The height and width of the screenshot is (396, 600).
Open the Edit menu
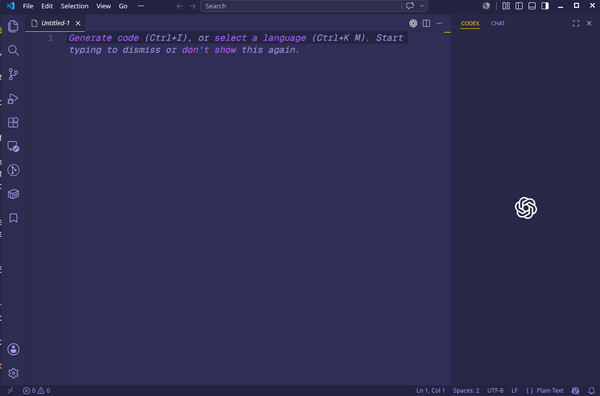pyautogui.click(x=47, y=6)
